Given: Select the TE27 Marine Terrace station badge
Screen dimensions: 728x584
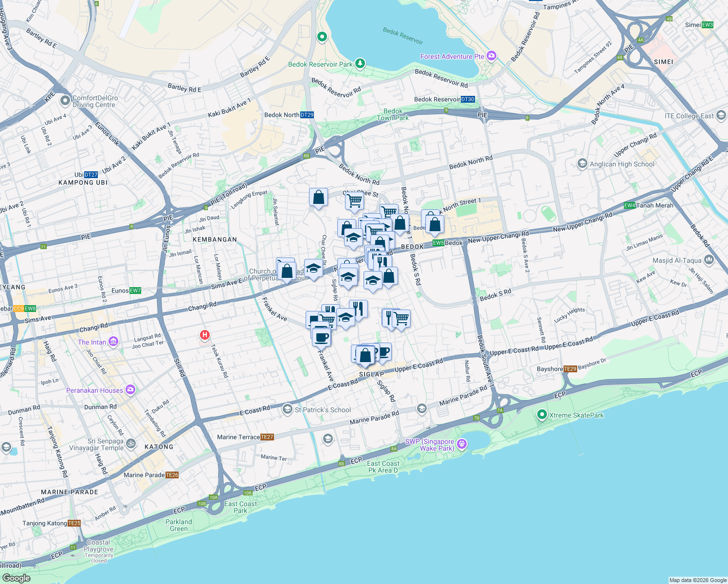Looking at the screenshot, I should (x=267, y=437).
